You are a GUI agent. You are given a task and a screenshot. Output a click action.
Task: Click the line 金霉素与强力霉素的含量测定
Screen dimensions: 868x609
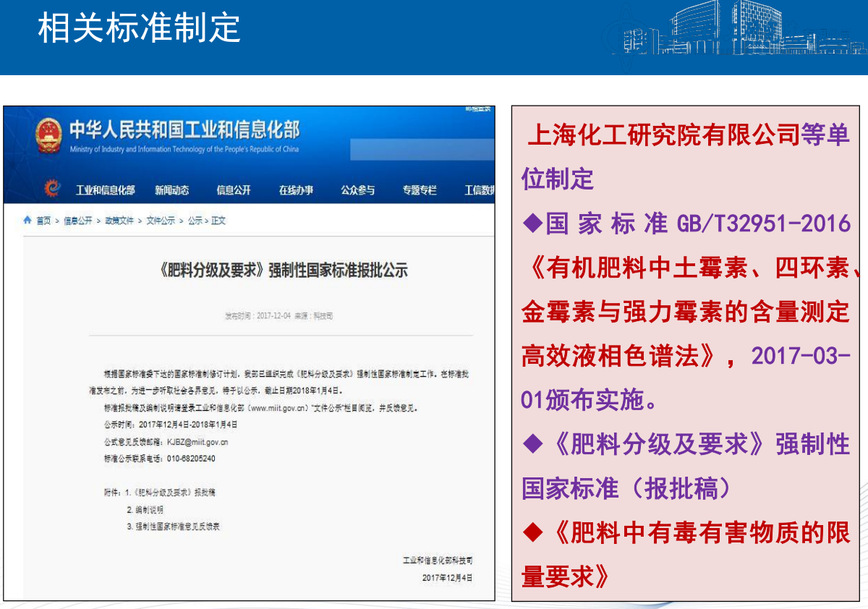click(686, 312)
